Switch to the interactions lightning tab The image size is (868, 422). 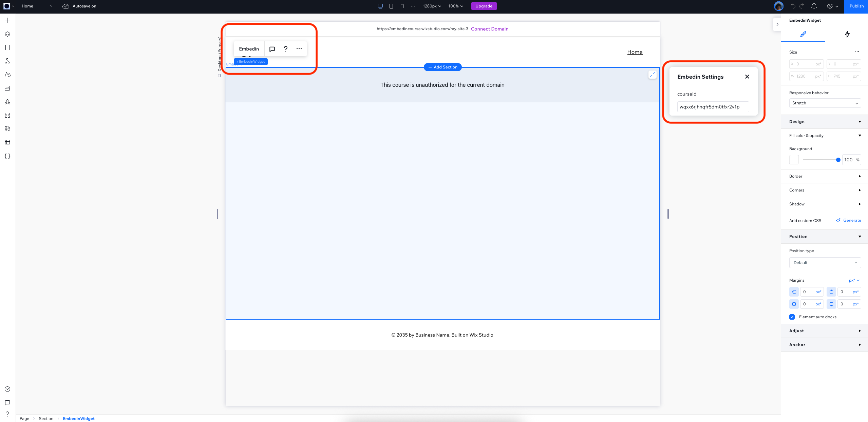click(x=847, y=34)
